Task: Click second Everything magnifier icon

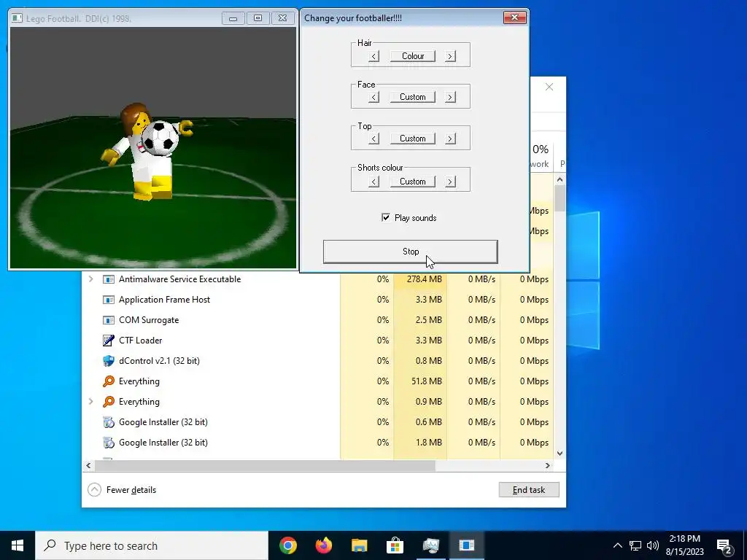Action: tap(109, 402)
